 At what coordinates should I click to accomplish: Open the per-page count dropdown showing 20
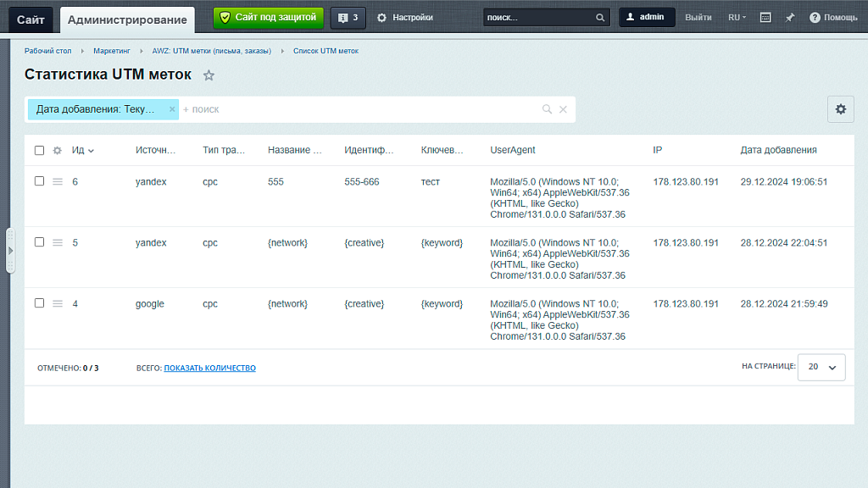[821, 367]
